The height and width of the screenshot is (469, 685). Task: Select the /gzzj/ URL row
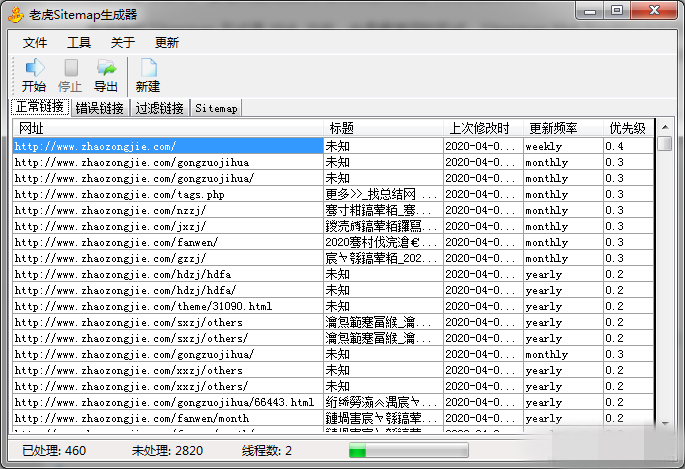333,258
